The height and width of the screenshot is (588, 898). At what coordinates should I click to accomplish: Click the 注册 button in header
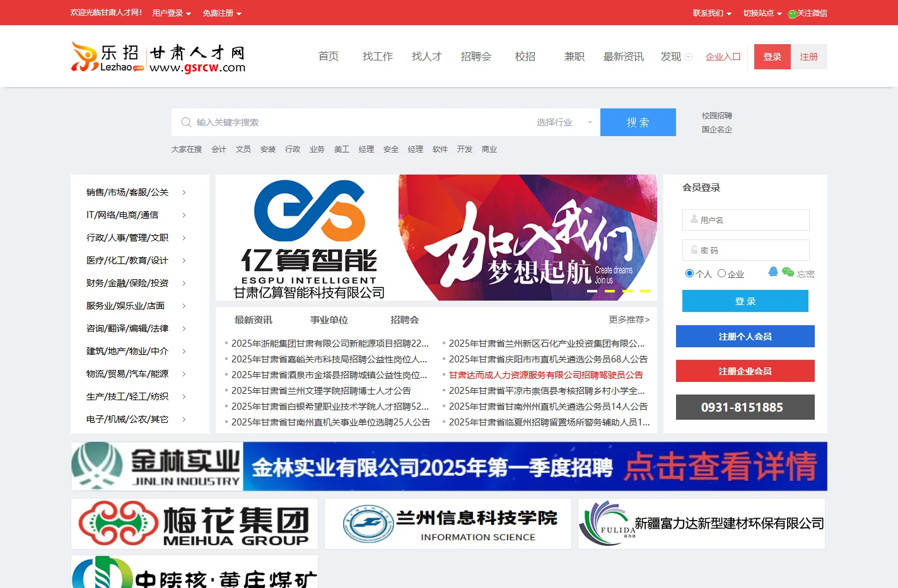(x=809, y=57)
